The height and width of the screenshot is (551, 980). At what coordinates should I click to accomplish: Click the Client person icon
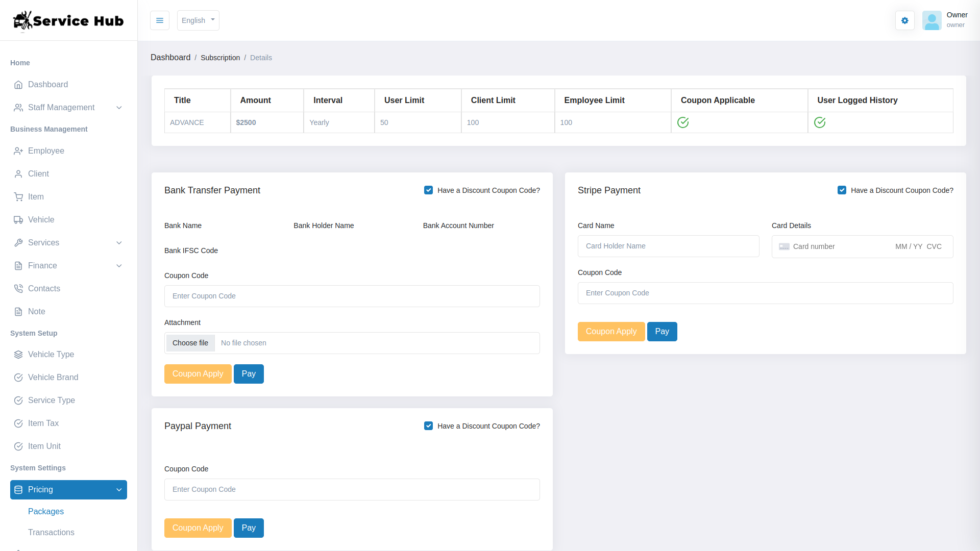pyautogui.click(x=19, y=173)
